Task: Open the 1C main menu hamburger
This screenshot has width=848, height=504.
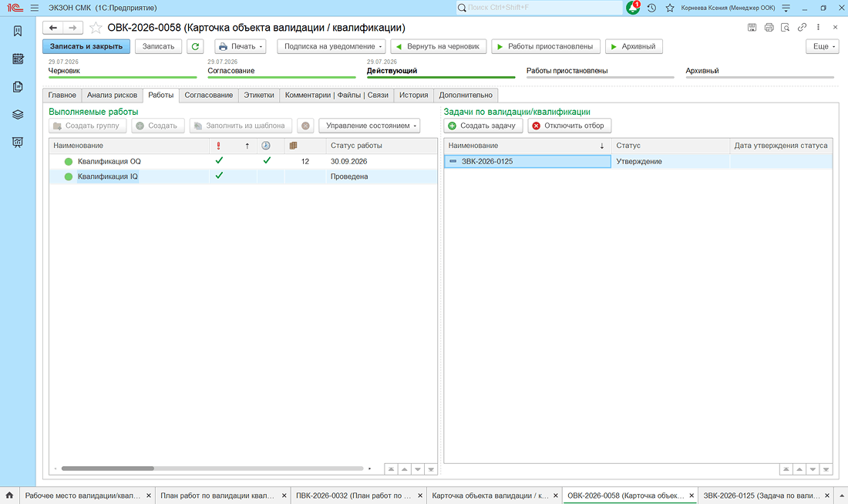Action: tap(35, 8)
